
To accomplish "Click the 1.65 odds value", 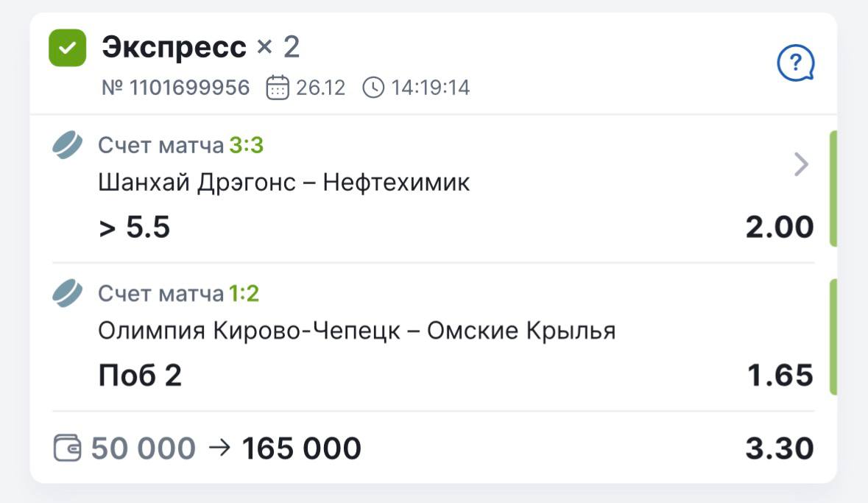I will click(x=780, y=376).
